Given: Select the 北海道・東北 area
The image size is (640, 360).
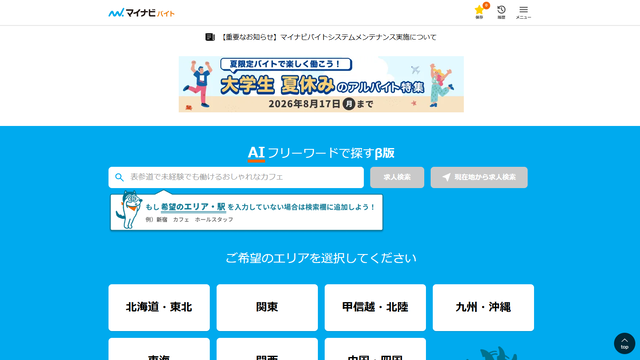Looking at the screenshot, I should pyautogui.click(x=159, y=307).
